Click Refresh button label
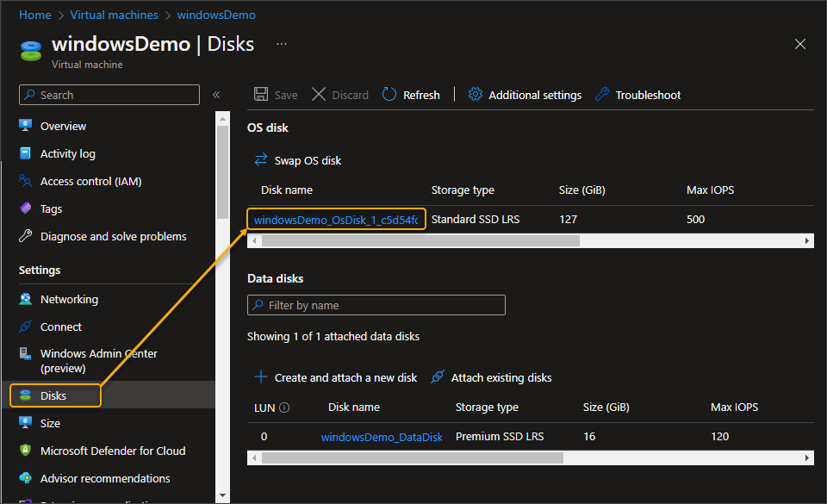827x504 pixels. coord(421,95)
